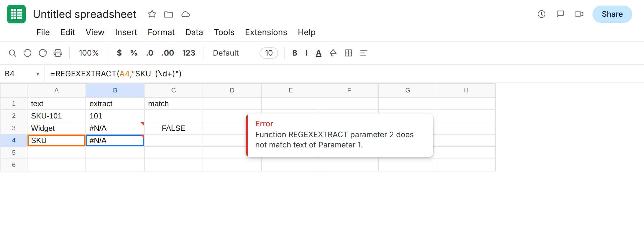Click the select-all corner box
Viewport: 644px width, 234px height.
click(14, 90)
